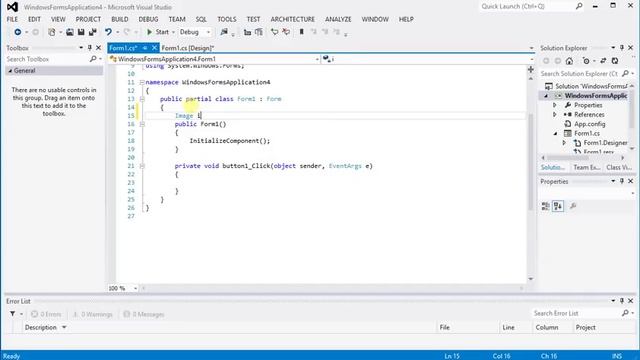Image resolution: width=640 pixels, height=360 pixels.
Task: Click the New Project toolbar icon
Action: click(51, 32)
